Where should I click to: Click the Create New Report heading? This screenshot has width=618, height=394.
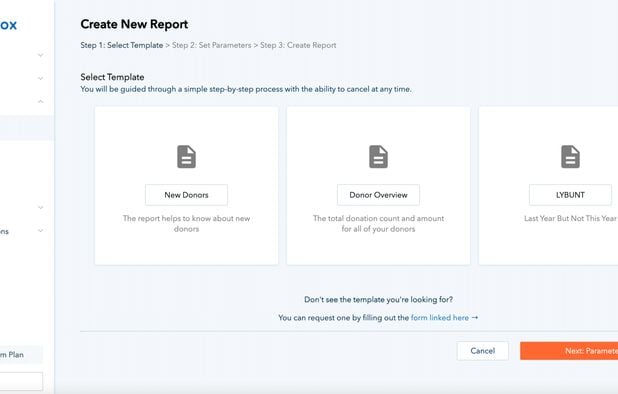click(x=134, y=24)
